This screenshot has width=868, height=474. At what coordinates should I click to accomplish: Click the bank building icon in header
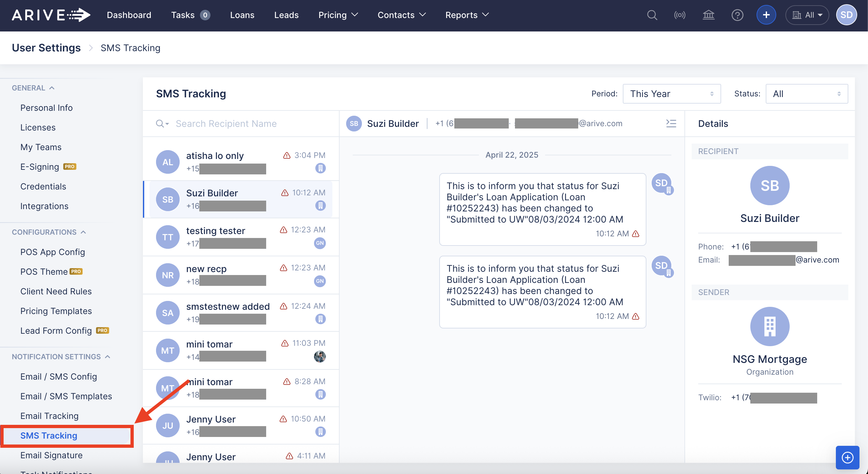coord(708,15)
